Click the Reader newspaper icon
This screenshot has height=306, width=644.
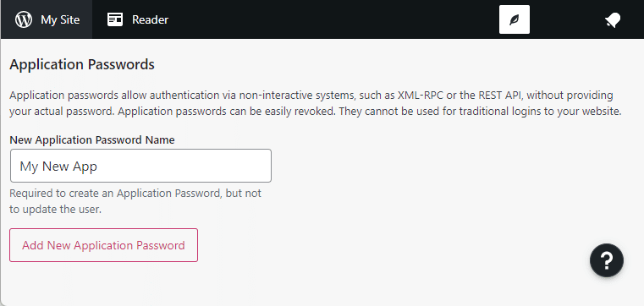click(x=115, y=19)
